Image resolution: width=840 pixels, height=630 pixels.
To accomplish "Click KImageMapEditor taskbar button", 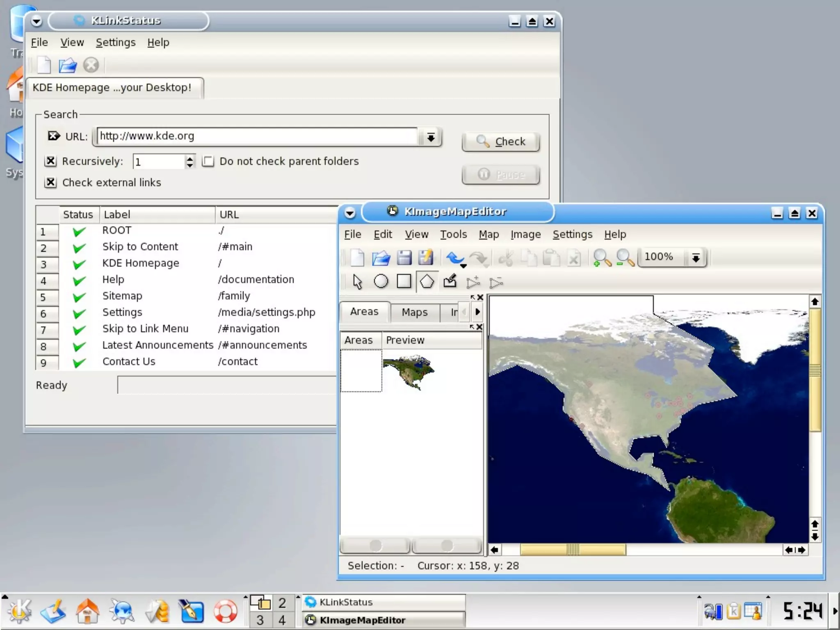I will coord(384,620).
